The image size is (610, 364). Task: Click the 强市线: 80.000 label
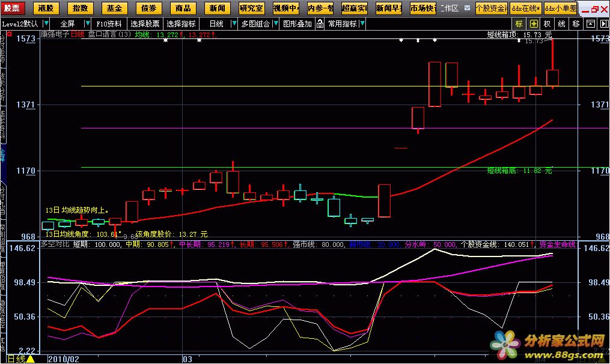click(318, 244)
